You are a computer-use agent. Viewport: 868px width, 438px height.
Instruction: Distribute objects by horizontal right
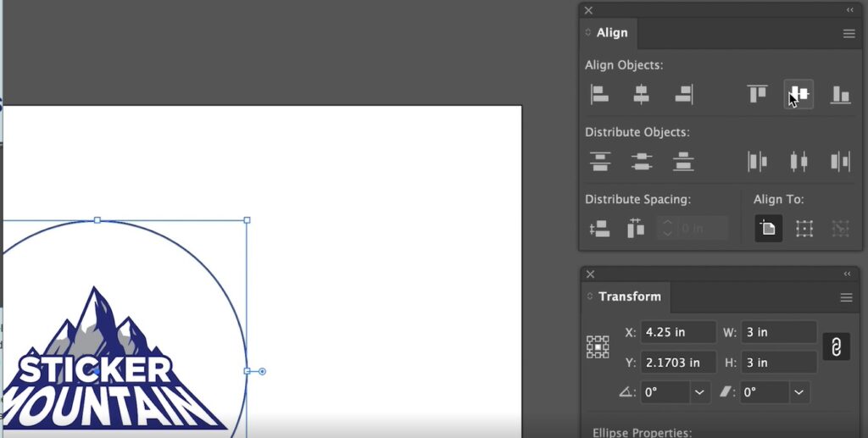coord(840,162)
